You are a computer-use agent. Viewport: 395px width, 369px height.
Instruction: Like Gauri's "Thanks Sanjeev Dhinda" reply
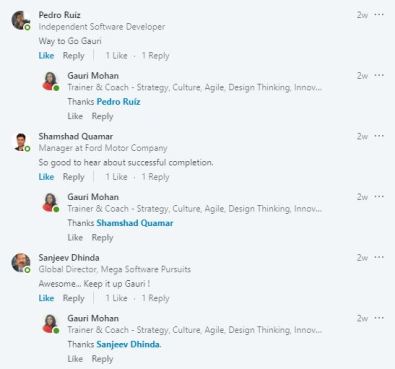click(x=75, y=359)
